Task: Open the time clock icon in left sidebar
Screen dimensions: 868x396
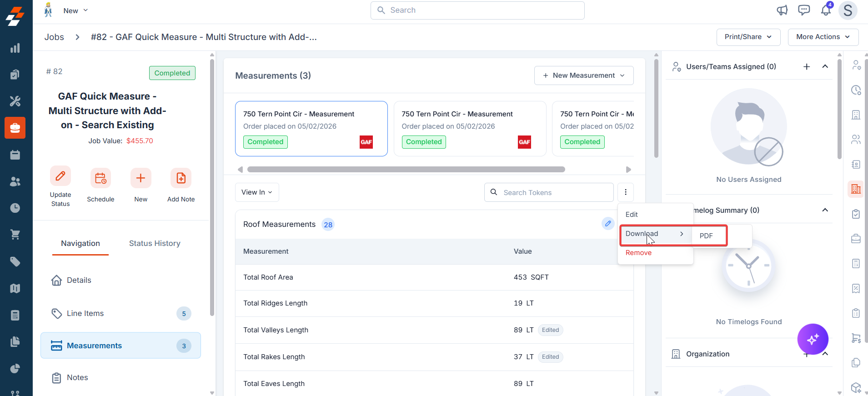Action: click(x=15, y=208)
